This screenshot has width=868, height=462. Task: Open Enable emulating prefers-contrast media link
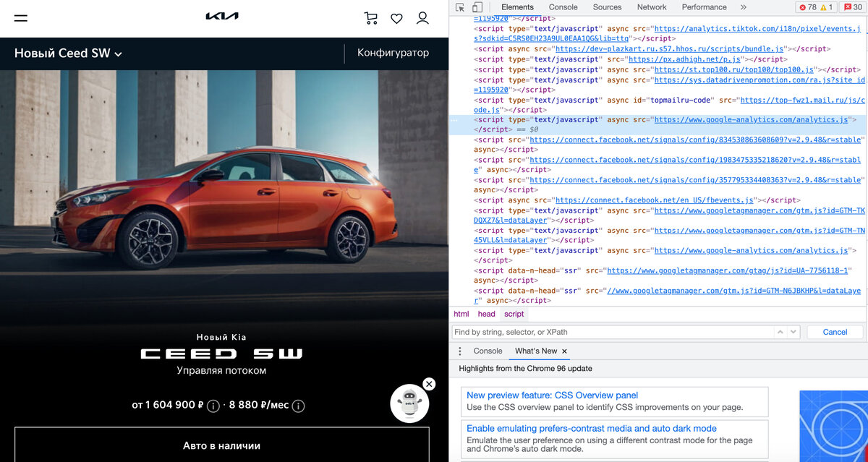click(x=592, y=429)
